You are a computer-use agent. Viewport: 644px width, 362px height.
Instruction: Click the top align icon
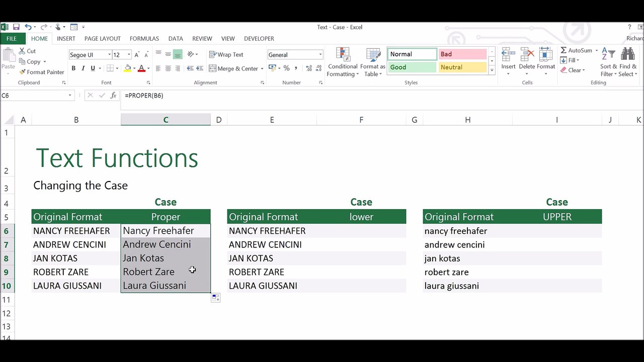(158, 54)
